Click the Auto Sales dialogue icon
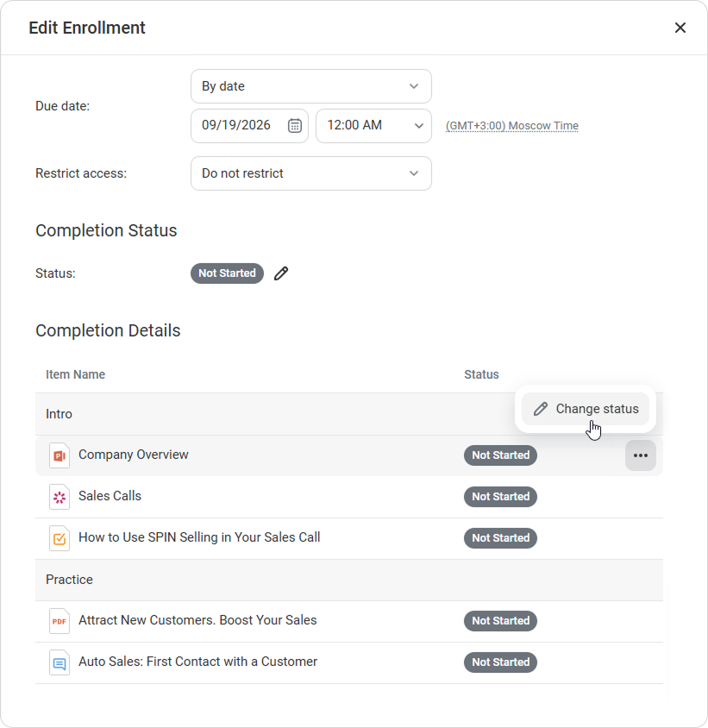Viewport: 708px width, 728px height. tap(59, 662)
